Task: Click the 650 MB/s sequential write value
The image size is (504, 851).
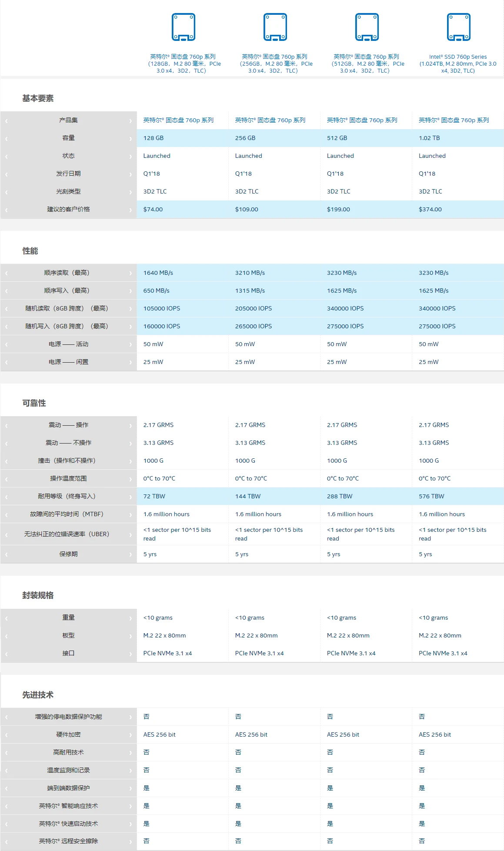Action: point(157,290)
